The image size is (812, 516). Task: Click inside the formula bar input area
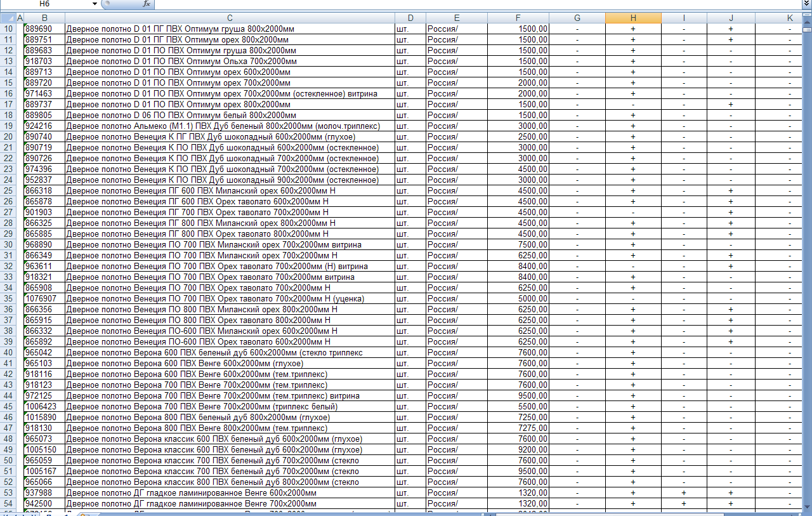pos(477,4)
